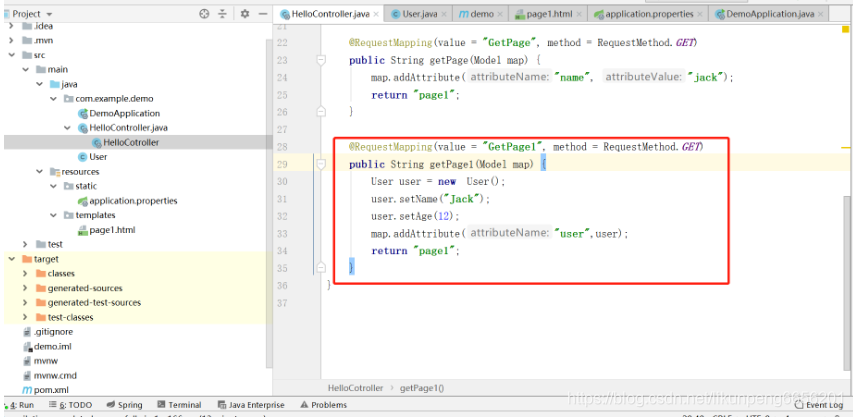Screen dimensions: 853x417
Task: Collapse the main folder
Action: pyautogui.click(x=25, y=70)
